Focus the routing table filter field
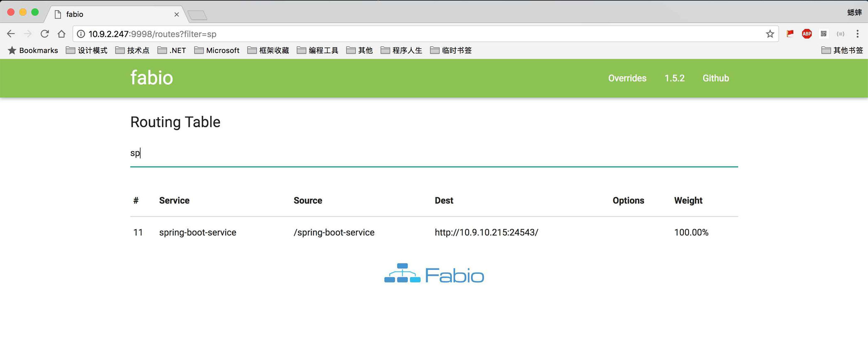Image resolution: width=868 pixels, height=353 pixels. click(434, 153)
